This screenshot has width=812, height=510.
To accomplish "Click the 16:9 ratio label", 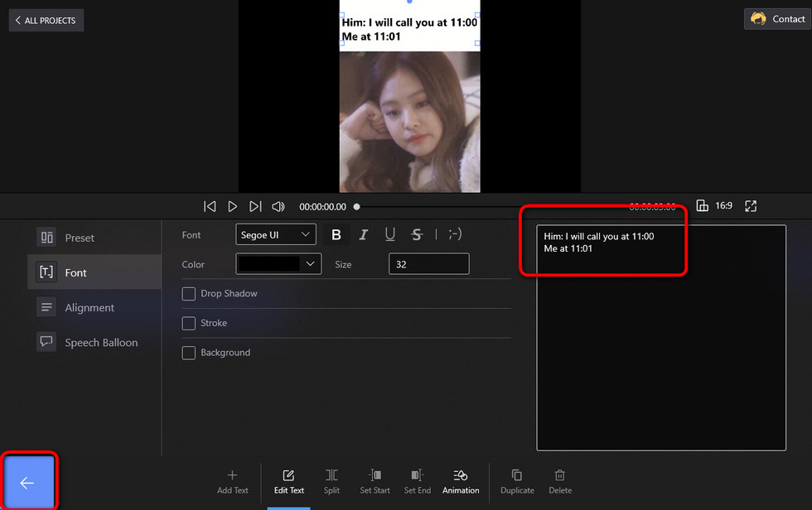I will coord(723,205).
